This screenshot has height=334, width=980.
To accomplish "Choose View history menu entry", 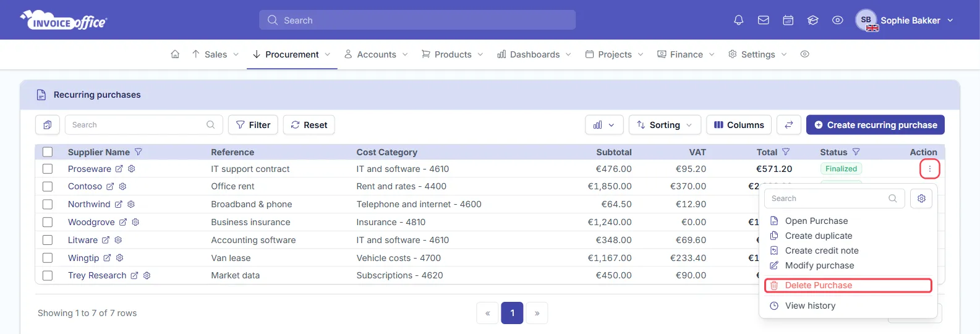I will (810, 306).
